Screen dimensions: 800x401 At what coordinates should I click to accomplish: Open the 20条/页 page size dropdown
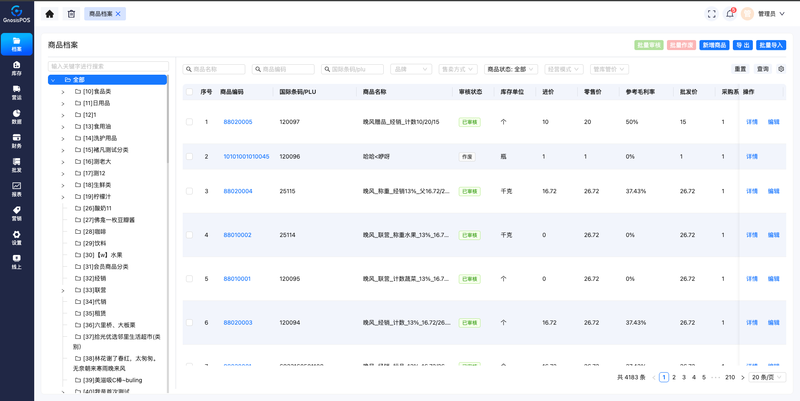pos(767,378)
